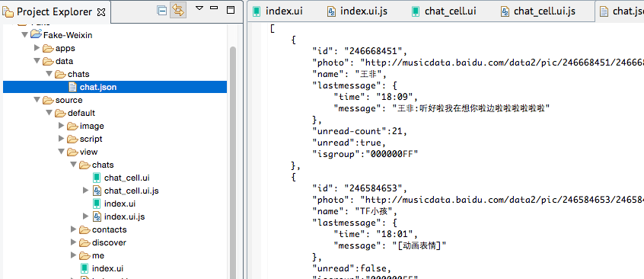Expand the contacts folder arrow

pyautogui.click(x=74, y=229)
